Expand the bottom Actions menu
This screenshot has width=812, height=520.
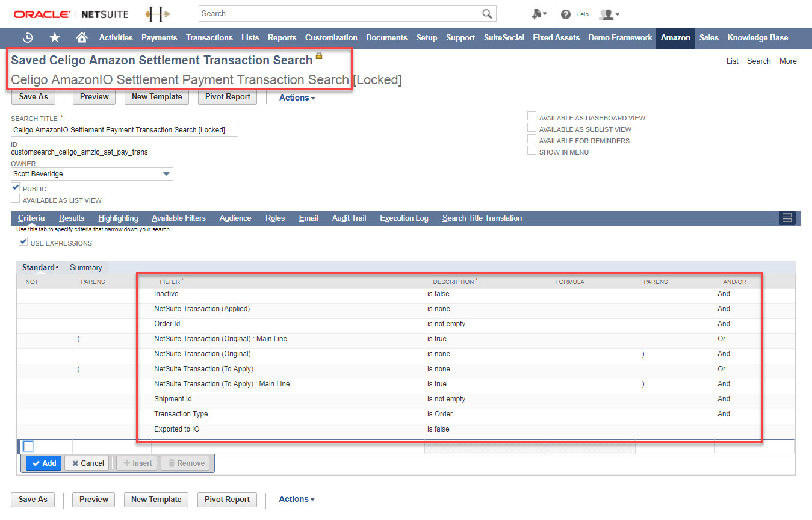[x=296, y=499]
